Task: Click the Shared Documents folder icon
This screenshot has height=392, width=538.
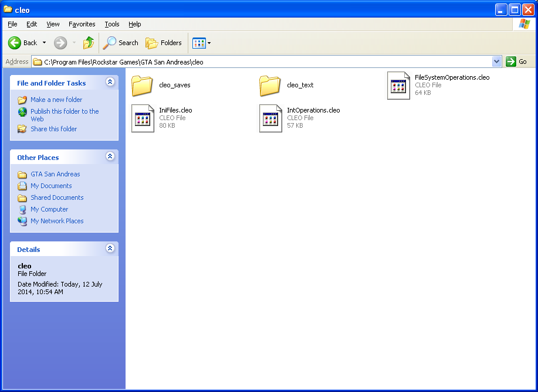Action: pos(22,198)
